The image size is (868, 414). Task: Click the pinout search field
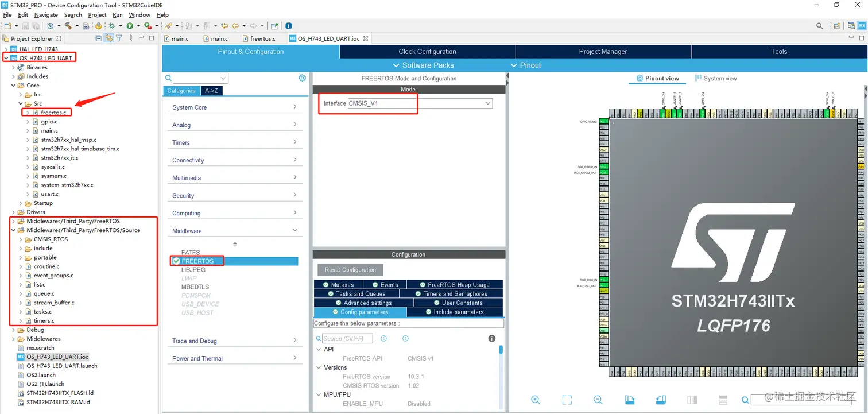coord(801,400)
